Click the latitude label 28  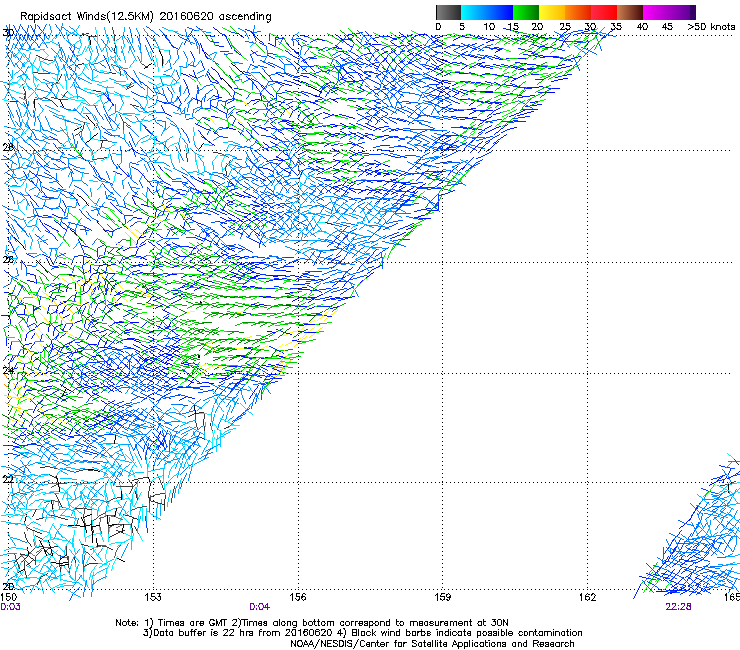tap(8, 147)
